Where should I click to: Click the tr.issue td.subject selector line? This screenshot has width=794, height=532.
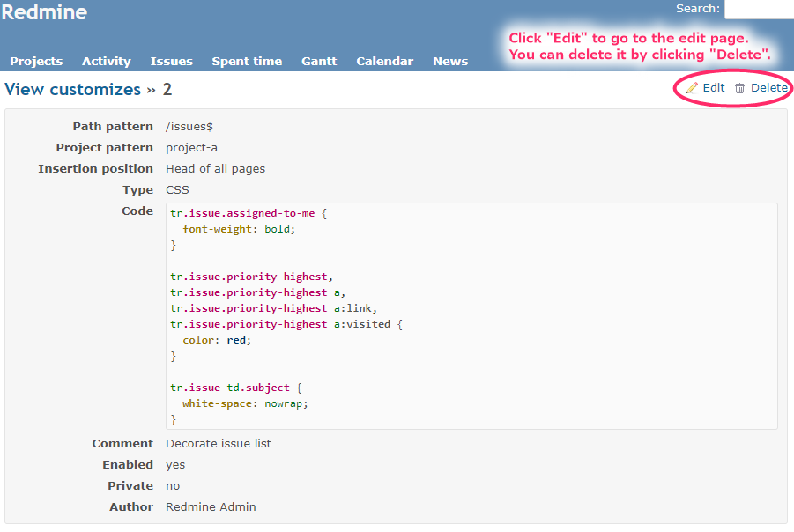(236, 388)
